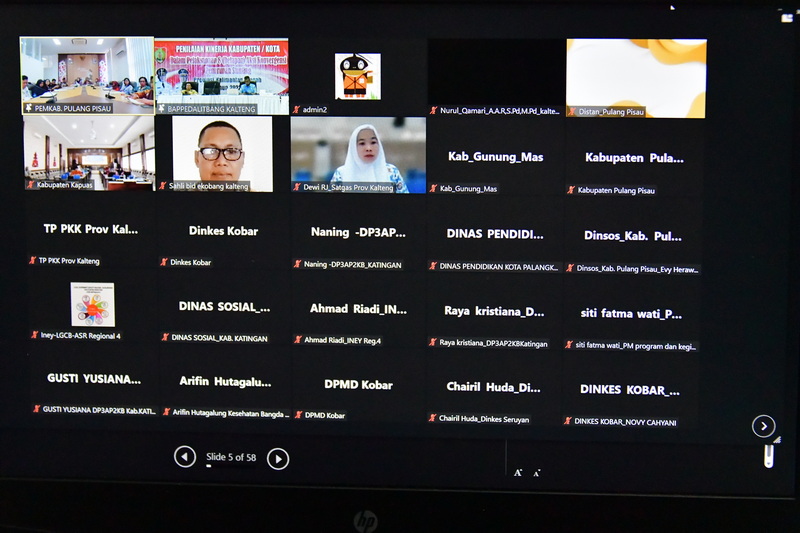Viewport: 800px width, 533px height.
Task: Click muted mic icon for TP PKK Prov Kalteng
Action: coord(33,260)
